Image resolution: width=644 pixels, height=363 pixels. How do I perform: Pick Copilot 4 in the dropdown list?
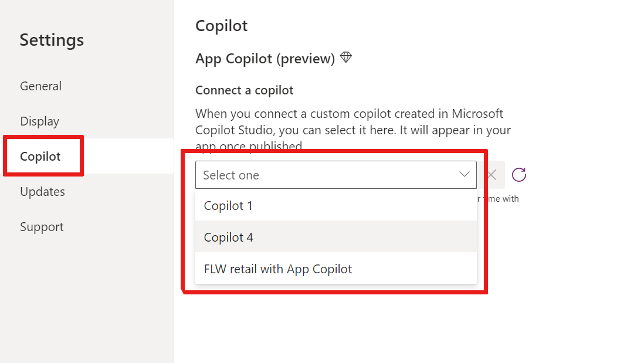336,237
